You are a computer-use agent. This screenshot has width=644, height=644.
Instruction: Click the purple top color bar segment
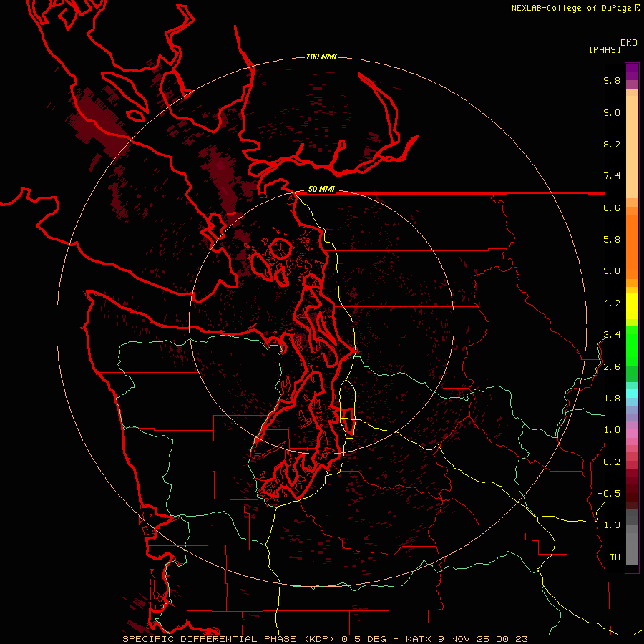(x=632, y=72)
